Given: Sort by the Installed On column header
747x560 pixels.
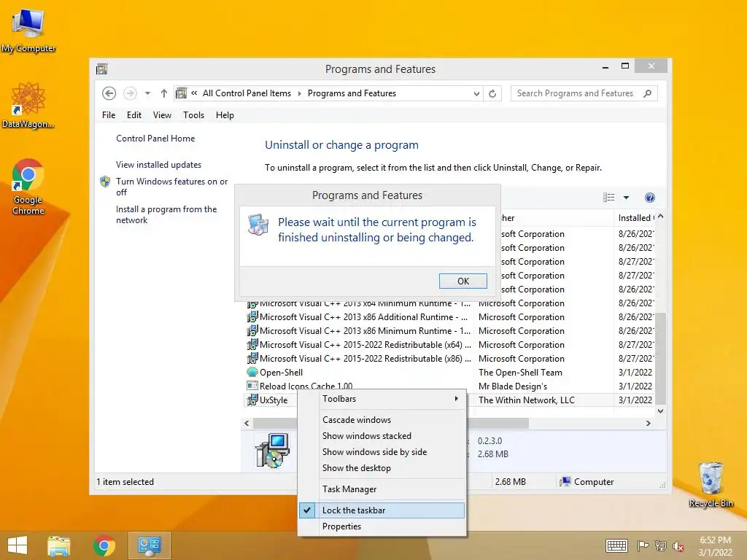Looking at the screenshot, I should (x=635, y=217).
